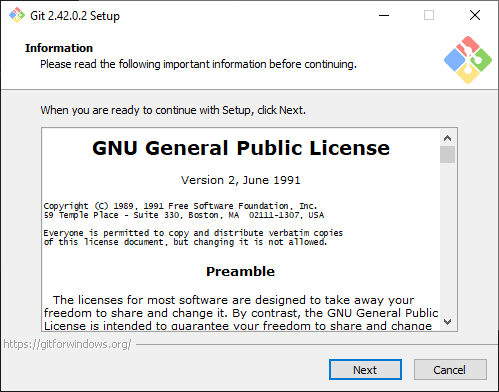Cancel the Git installation

tap(450, 370)
